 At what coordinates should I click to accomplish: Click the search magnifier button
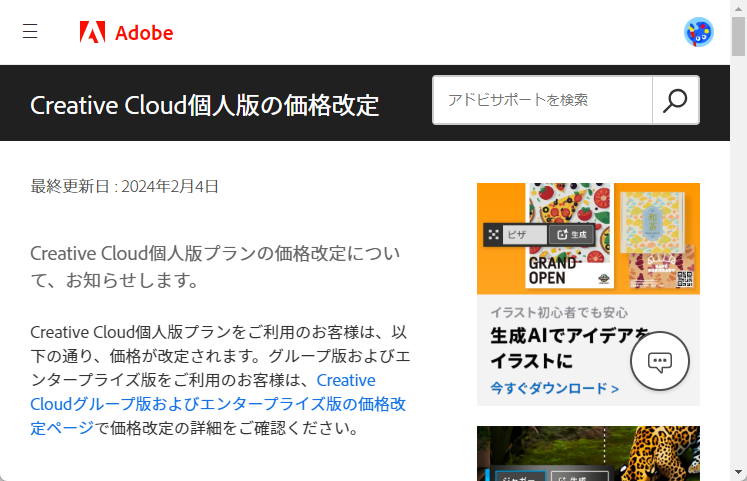[676, 100]
